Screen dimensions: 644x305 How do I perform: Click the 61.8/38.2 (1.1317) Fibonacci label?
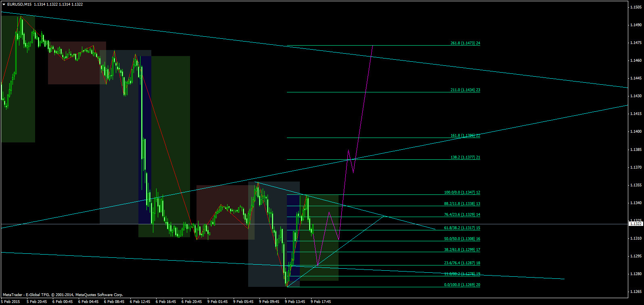[462, 228]
